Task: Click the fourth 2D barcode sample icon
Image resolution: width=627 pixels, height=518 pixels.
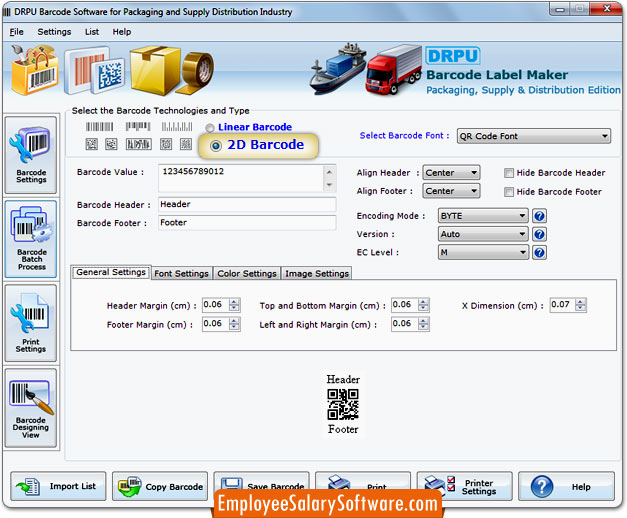Action: 166,144
